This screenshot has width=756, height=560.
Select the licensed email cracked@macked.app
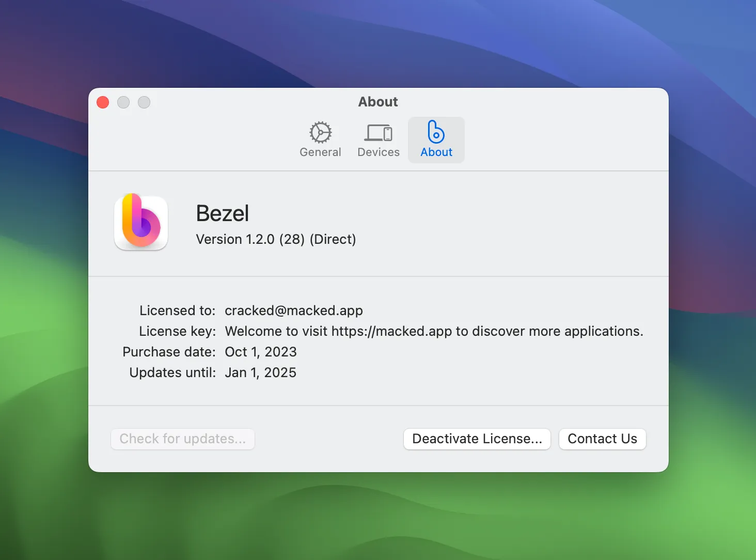[x=294, y=310]
